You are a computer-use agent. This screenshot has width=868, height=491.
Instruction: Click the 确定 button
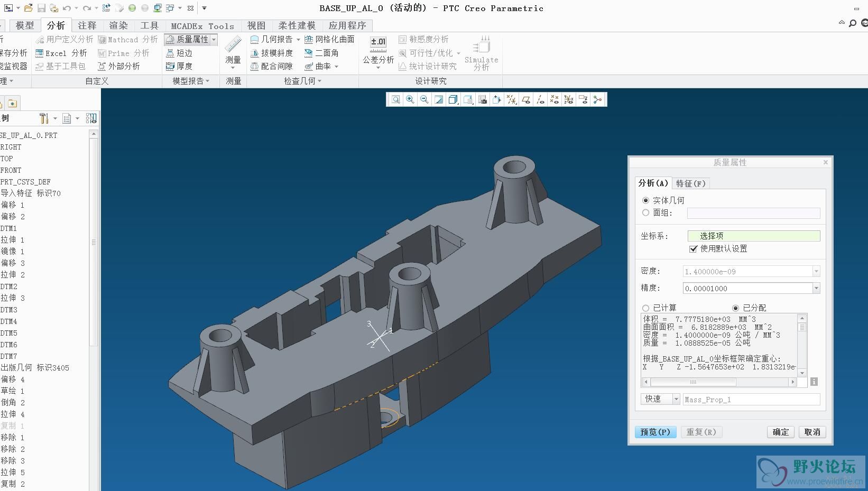(x=781, y=432)
